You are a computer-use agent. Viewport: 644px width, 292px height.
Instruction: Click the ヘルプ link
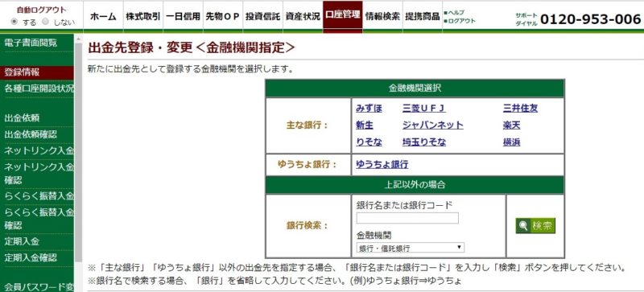[456, 13]
